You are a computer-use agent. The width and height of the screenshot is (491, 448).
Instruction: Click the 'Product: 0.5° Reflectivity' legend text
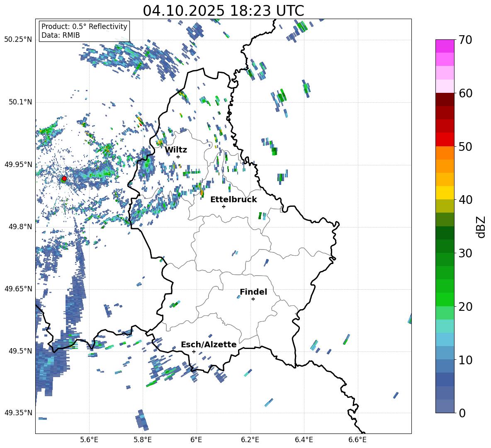(x=84, y=27)
